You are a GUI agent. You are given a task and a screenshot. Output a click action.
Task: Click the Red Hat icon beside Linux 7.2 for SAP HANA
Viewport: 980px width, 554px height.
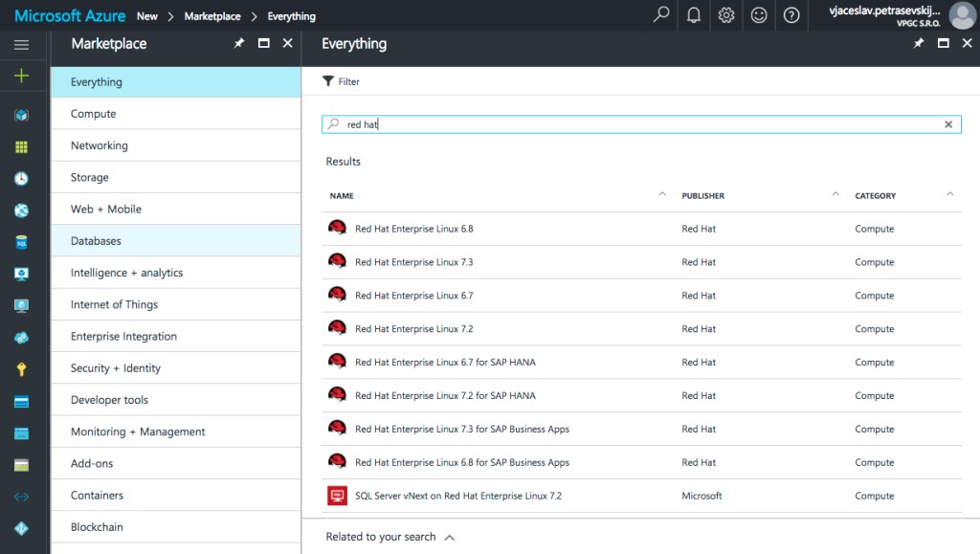point(337,395)
